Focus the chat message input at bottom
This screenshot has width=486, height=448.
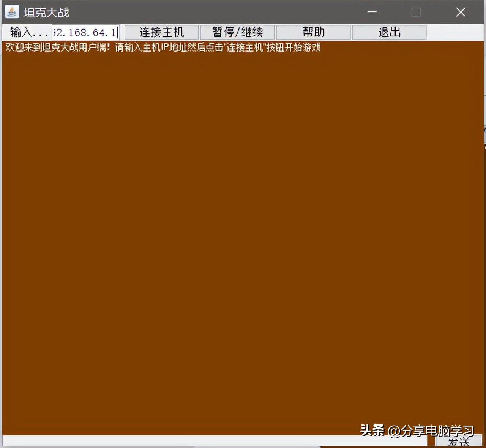(x=215, y=441)
